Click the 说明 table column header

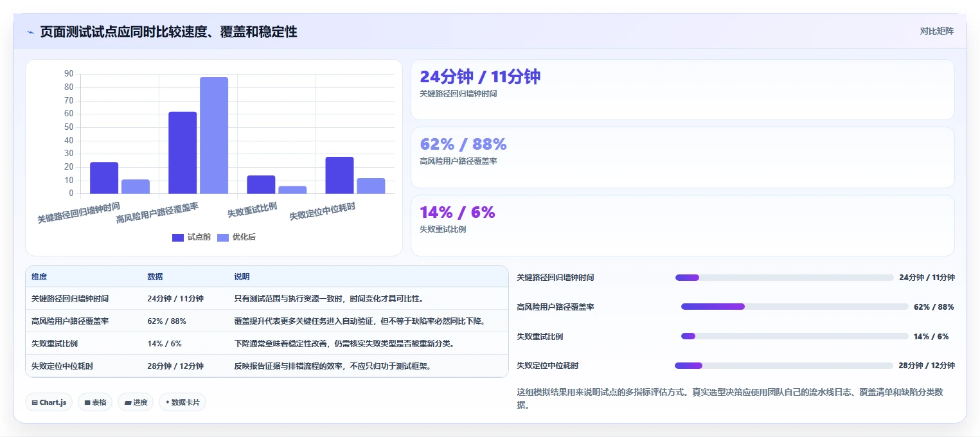click(x=242, y=277)
